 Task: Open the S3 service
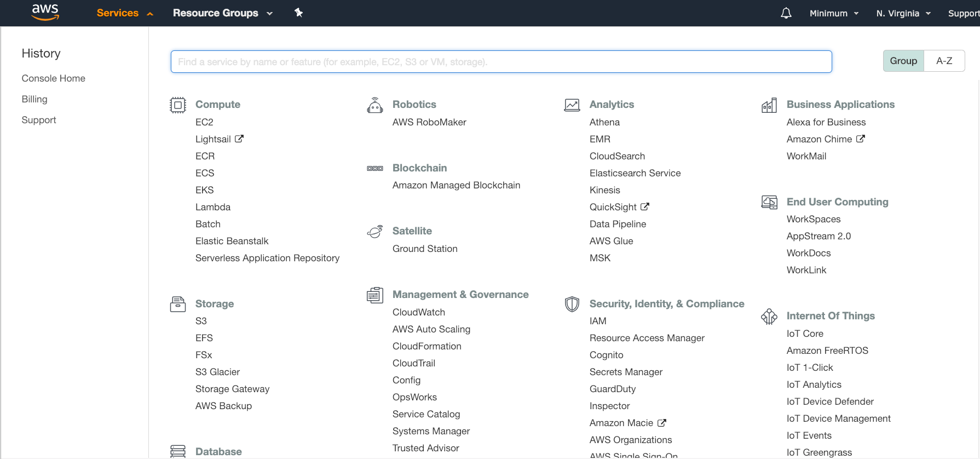tap(201, 321)
